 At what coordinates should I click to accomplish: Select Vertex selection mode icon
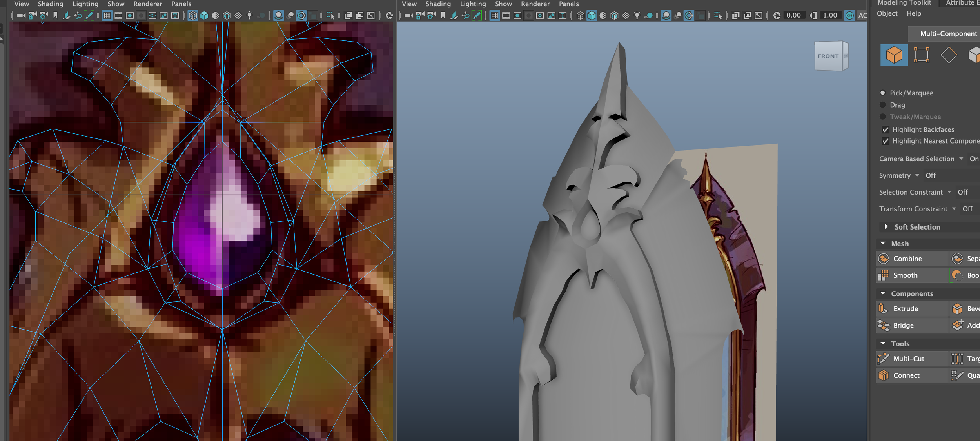(921, 55)
